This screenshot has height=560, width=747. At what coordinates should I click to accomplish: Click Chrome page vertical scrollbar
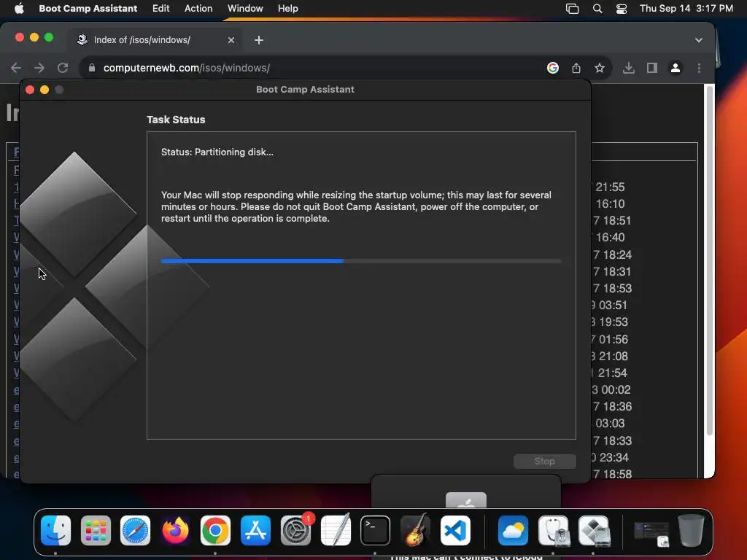(709, 260)
